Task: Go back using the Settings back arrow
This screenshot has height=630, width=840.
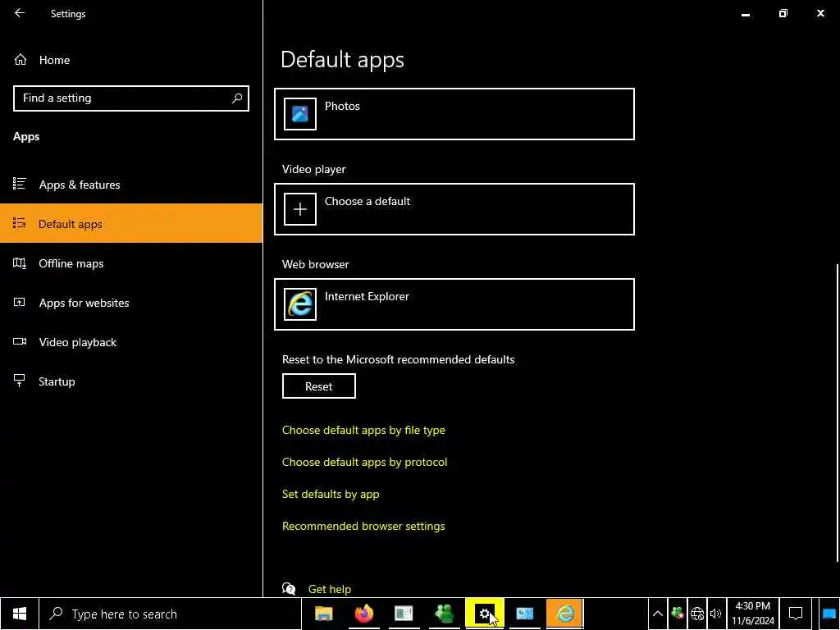Action: pos(20,13)
